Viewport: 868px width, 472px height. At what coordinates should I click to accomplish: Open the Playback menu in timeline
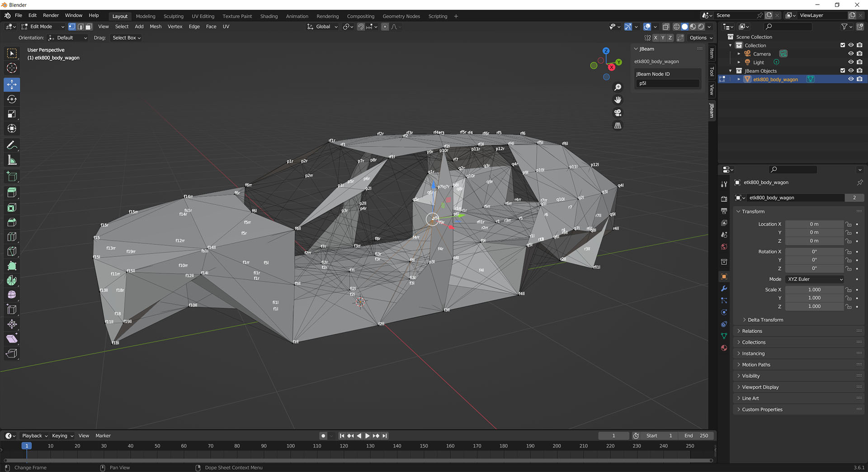click(x=35, y=436)
